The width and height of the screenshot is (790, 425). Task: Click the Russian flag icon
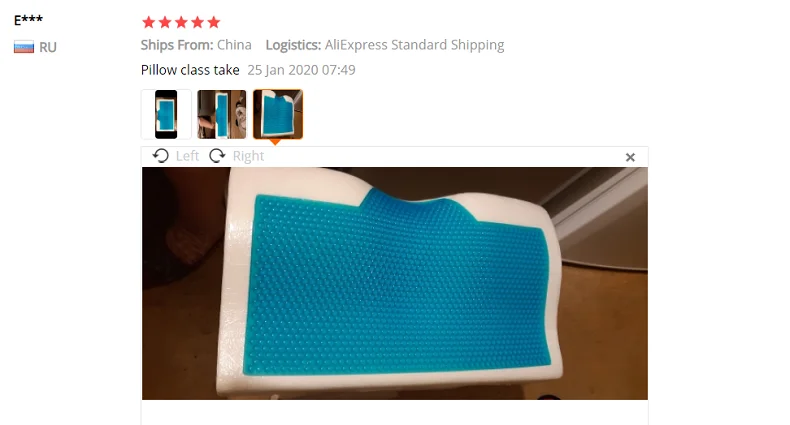click(x=24, y=47)
